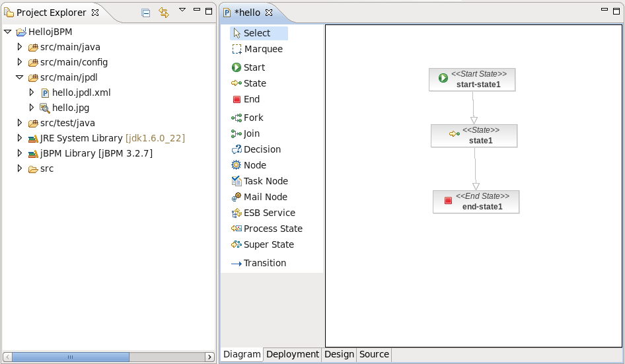Select hello.jpdl.xml in the tree
Image resolution: width=625 pixels, height=364 pixels.
81,92
